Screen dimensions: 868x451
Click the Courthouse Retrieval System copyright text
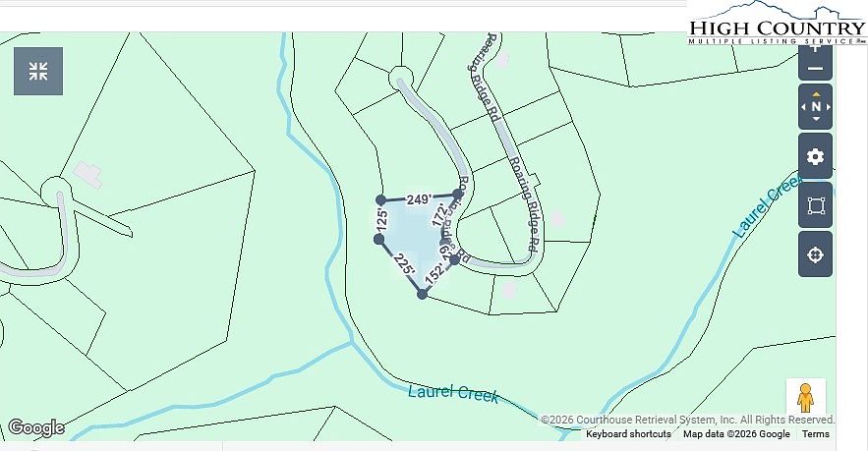pyautogui.click(x=687, y=420)
